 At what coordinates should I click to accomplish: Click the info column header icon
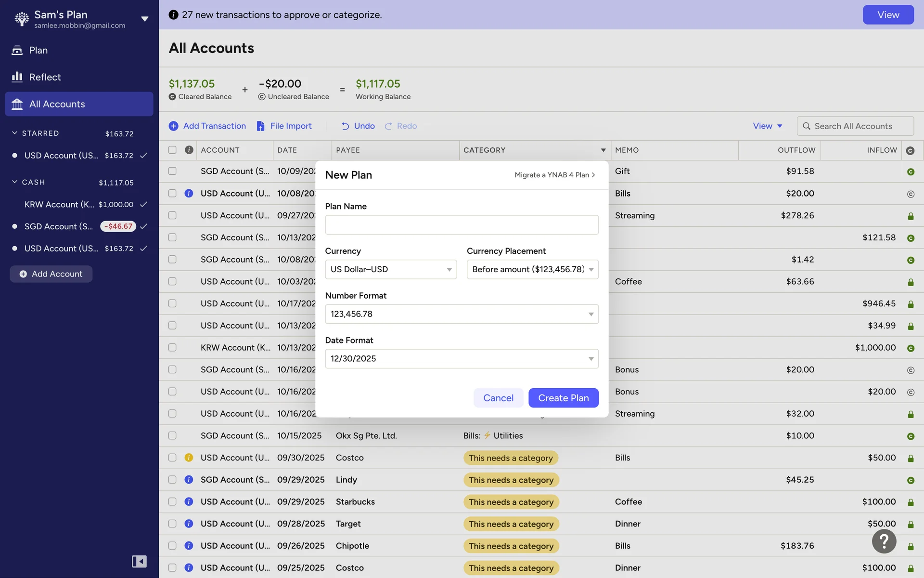(x=189, y=150)
